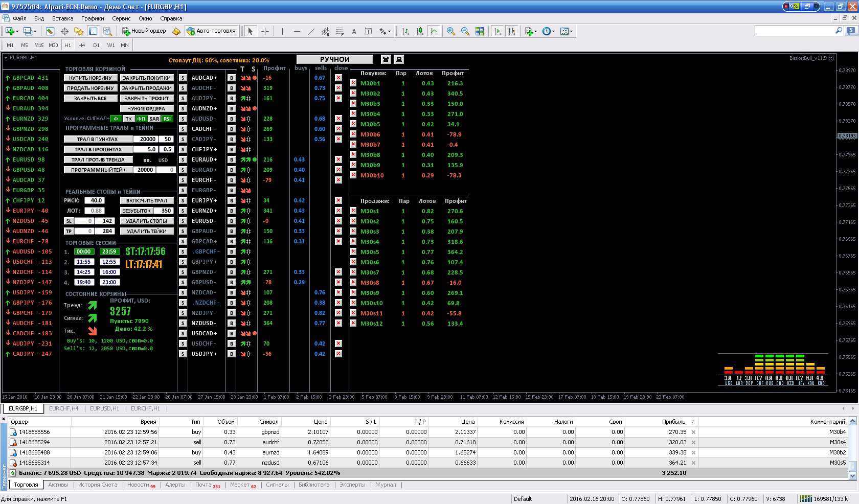Click the Tile Windows icon
The height and width of the screenshot is (504, 859).
coord(480,31)
